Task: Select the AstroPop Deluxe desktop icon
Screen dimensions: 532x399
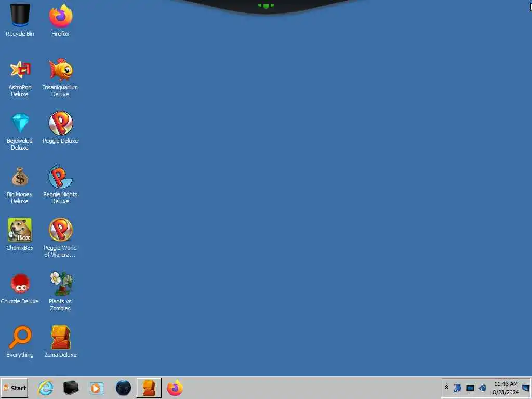Action: tap(20, 78)
